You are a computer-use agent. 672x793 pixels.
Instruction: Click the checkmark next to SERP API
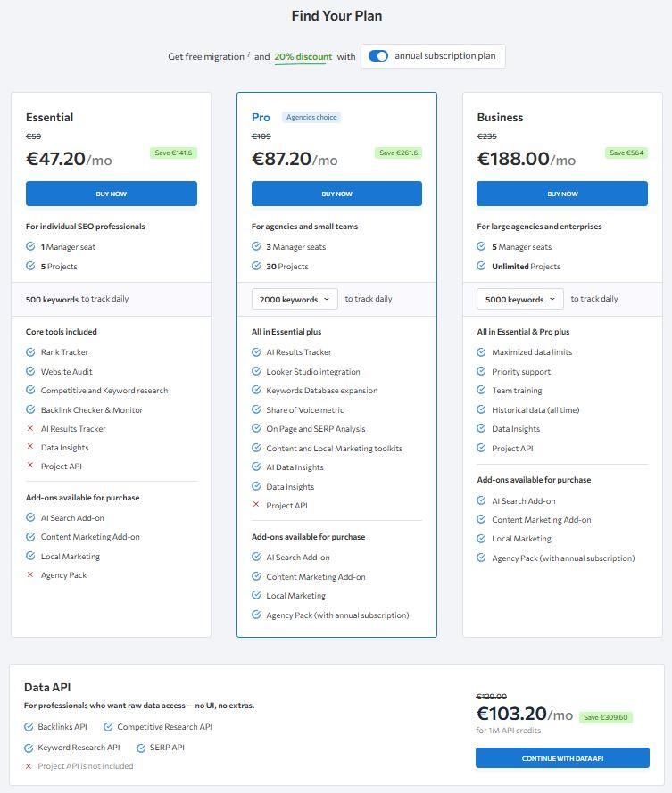point(142,747)
